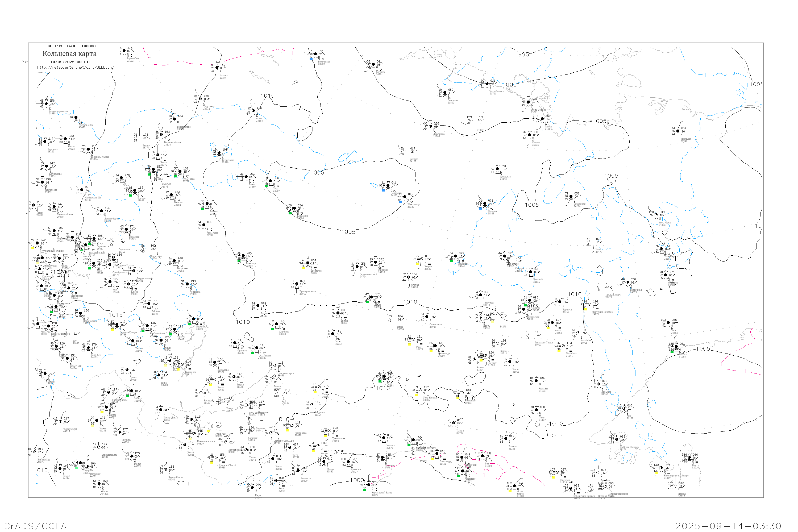Click the Верхоянск station plot circle
798x532 pixels.
571,197
